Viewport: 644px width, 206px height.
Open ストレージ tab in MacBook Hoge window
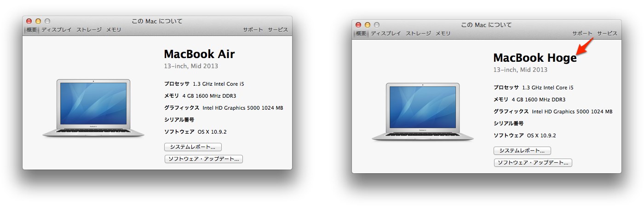[x=418, y=33]
